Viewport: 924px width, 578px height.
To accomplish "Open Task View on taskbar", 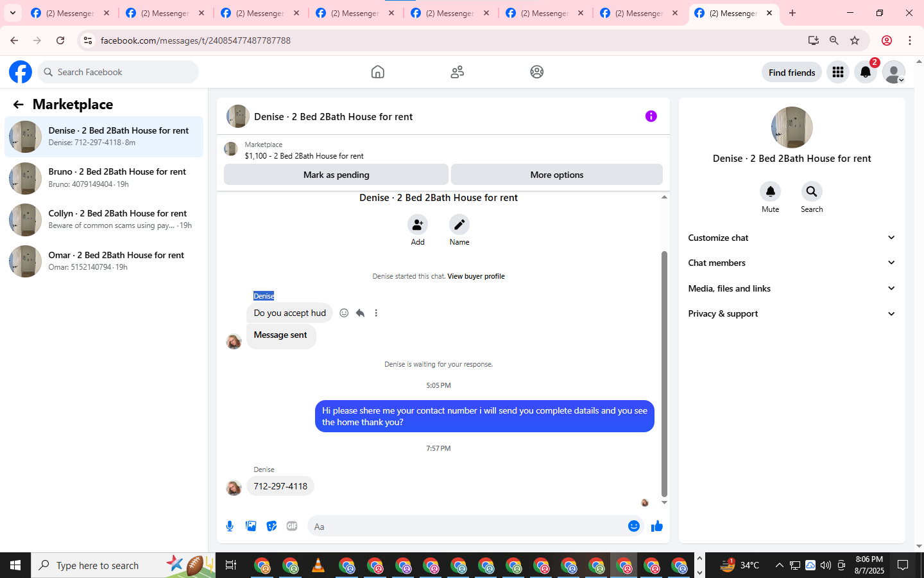I will coord(230,565).
